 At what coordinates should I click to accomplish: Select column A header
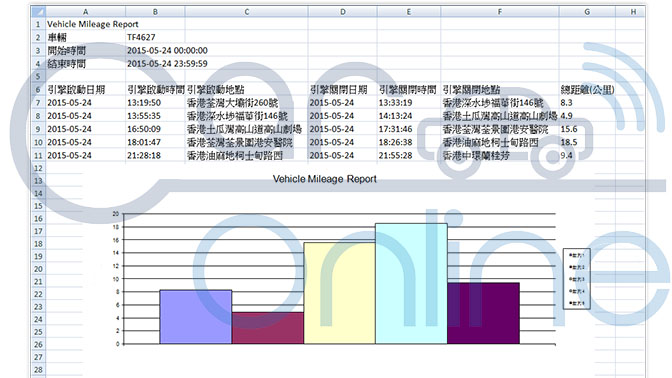(x=85, y=12)
